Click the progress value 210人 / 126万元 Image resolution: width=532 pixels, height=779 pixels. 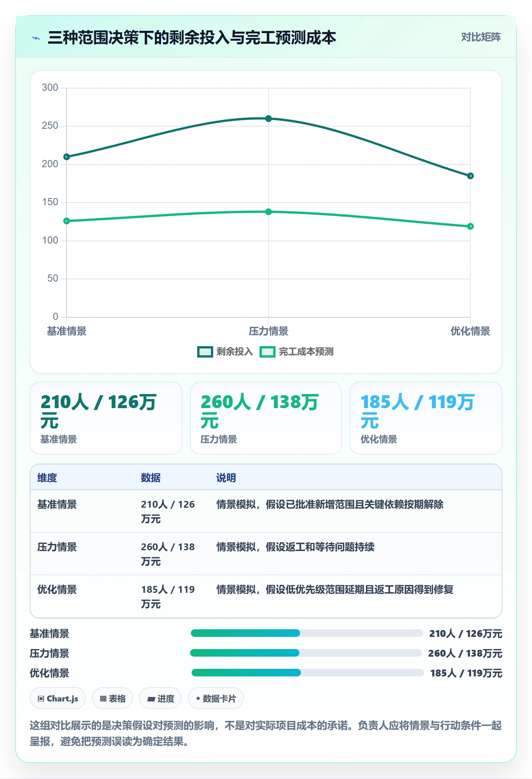[465, 633]
